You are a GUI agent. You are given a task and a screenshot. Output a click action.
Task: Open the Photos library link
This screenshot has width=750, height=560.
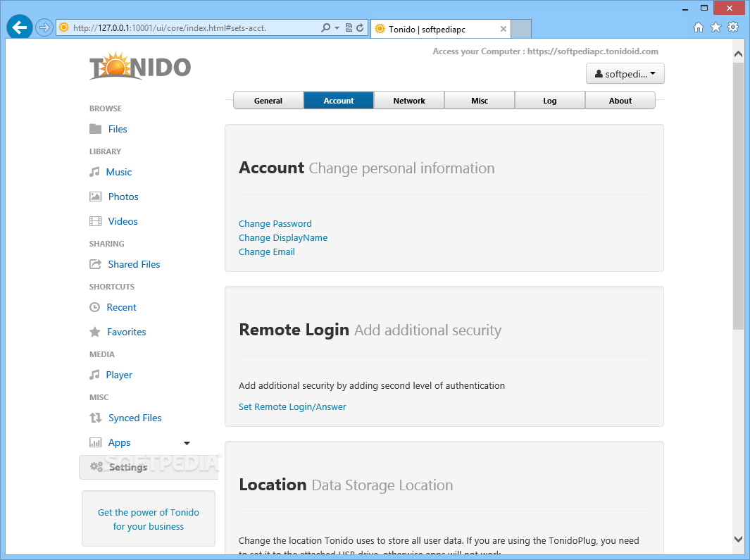point(123,197)
